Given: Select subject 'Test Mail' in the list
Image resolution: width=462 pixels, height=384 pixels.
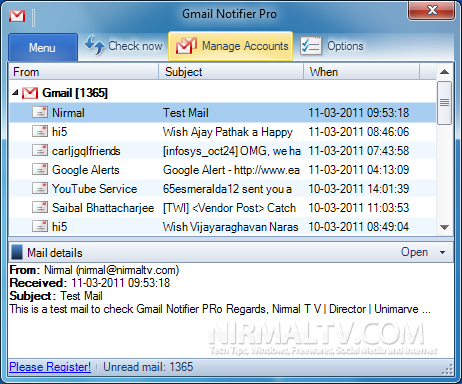Looking at the screenshot, I should [x=186, y=113].
